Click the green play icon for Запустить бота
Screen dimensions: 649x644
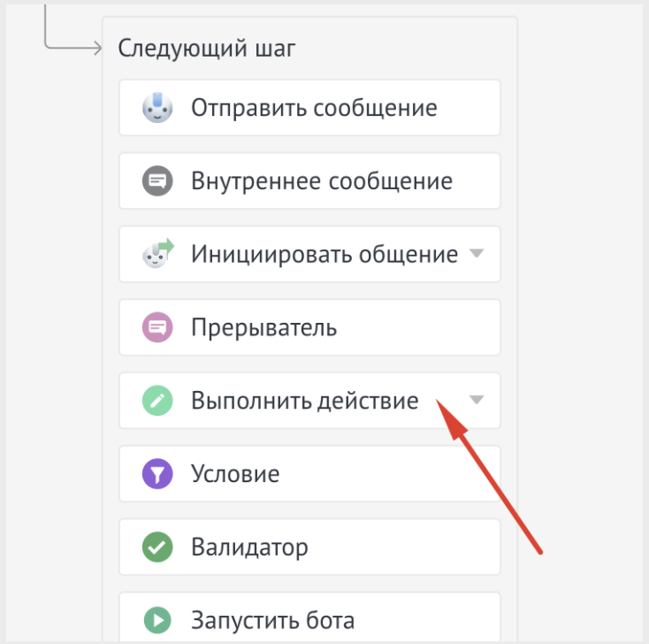click(x=157, y=620)
